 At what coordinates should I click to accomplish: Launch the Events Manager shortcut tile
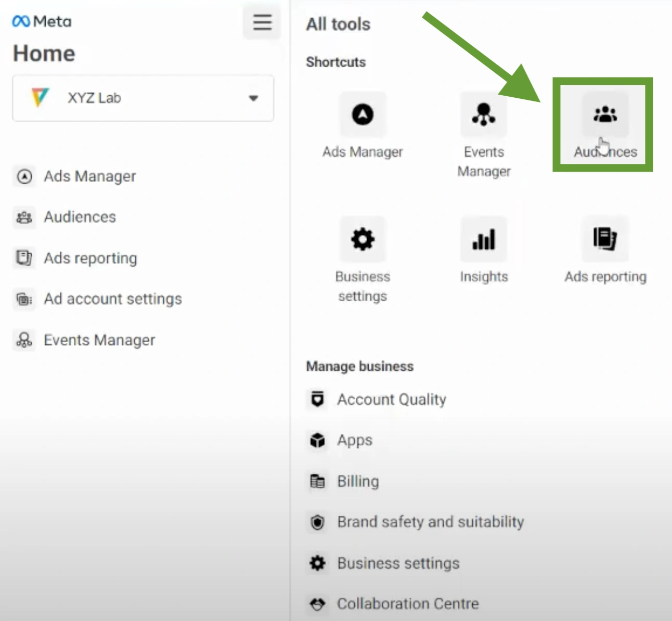pos(484,135)
